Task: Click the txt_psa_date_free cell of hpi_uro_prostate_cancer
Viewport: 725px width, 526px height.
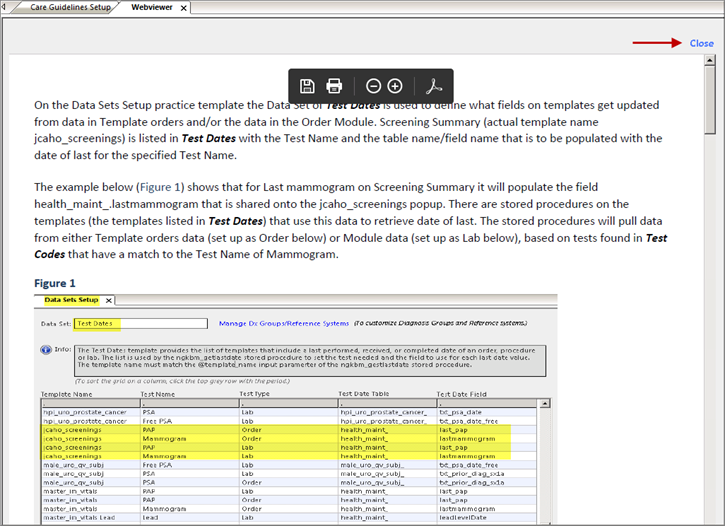Action: click(468, 421)
